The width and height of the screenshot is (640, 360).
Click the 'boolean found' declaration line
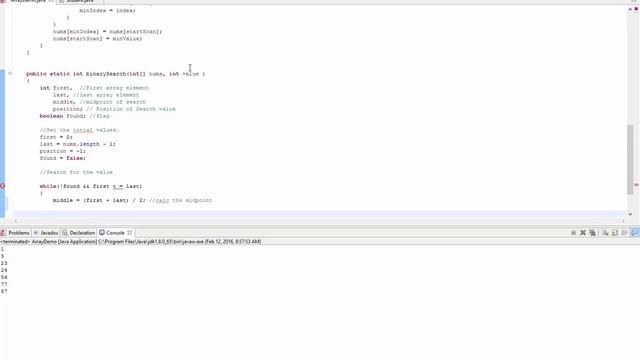click(74, 116)
